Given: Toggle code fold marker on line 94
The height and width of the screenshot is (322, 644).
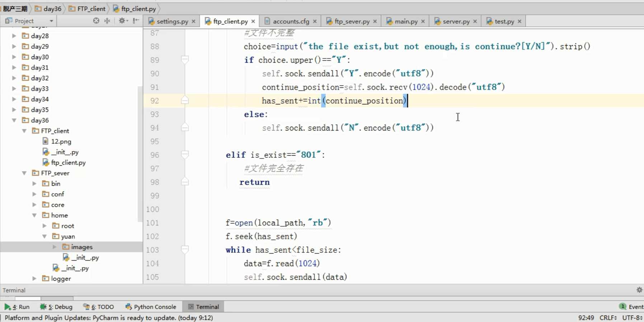Looking at the screenshot, I should pos(185,127).
